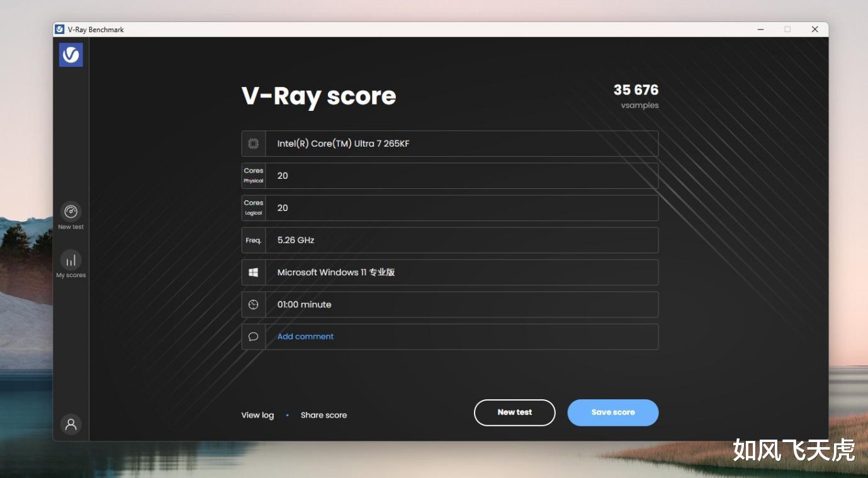Open My scores chart icon
The width and height of the screenshot is (868, 478).
point(71,260)
